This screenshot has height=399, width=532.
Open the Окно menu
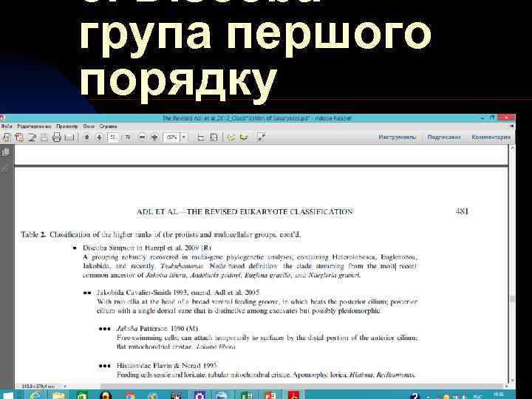pyautogui.click(x=89, y=126)
